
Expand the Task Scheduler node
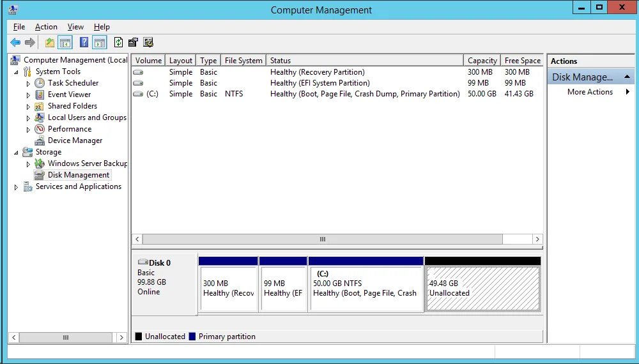[28, 84]
